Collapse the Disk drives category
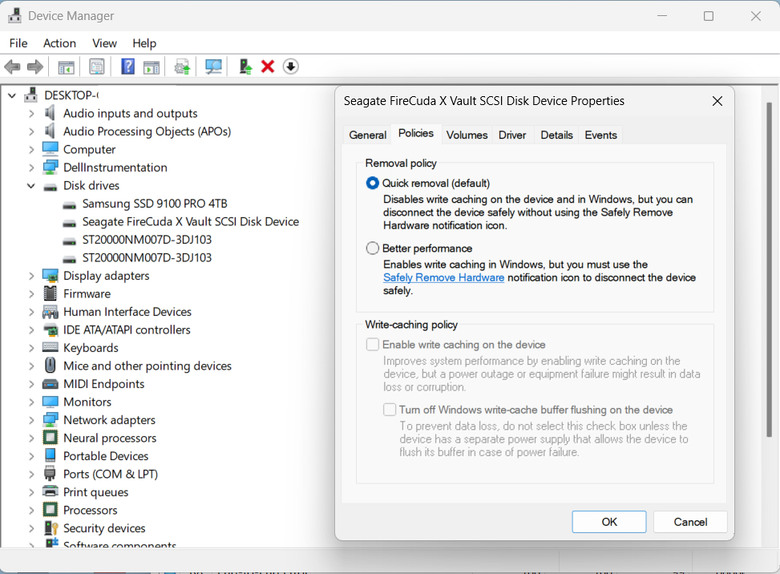This screenshot has width=780, height=574. coord(31,186)
